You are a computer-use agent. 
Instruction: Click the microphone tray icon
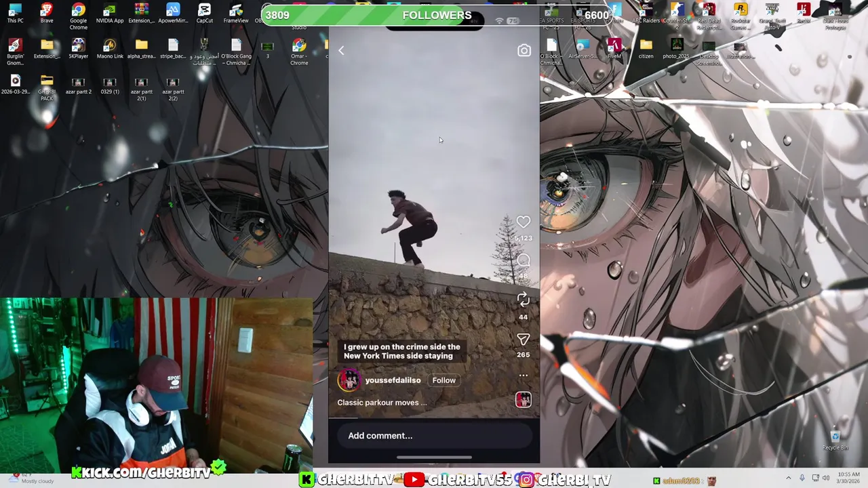tap(802, 478)
